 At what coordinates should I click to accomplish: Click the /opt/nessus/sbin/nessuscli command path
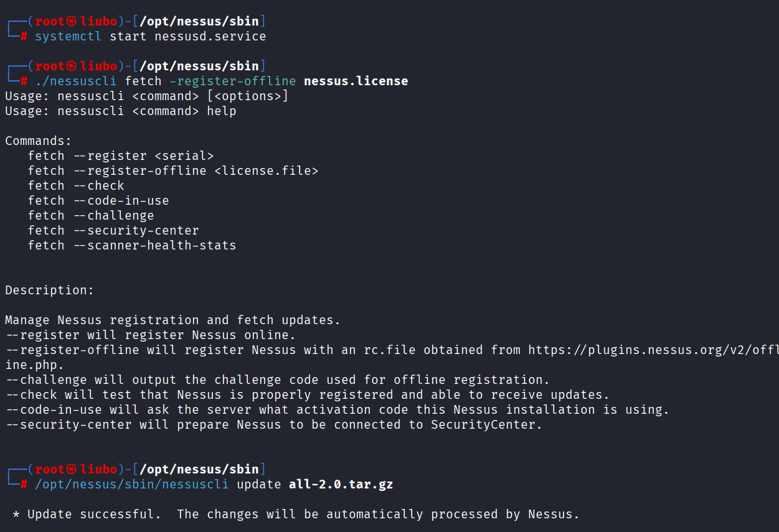click(x=132, y=485)
